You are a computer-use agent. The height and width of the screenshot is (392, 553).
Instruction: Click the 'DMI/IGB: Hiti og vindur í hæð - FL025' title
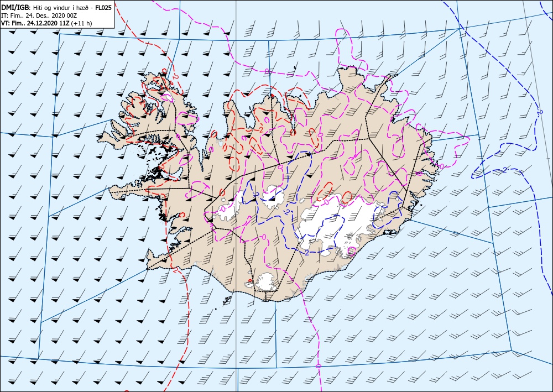point(56,8)
